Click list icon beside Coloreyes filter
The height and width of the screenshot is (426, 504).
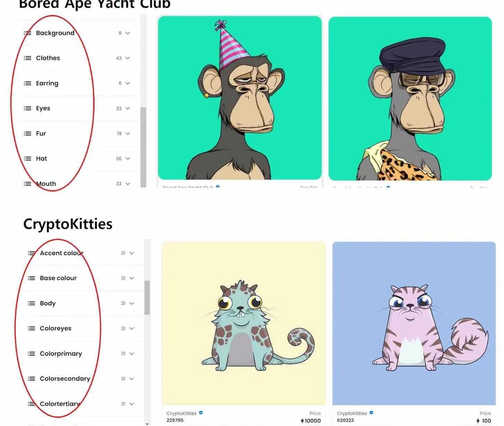(x=31, y=328)
